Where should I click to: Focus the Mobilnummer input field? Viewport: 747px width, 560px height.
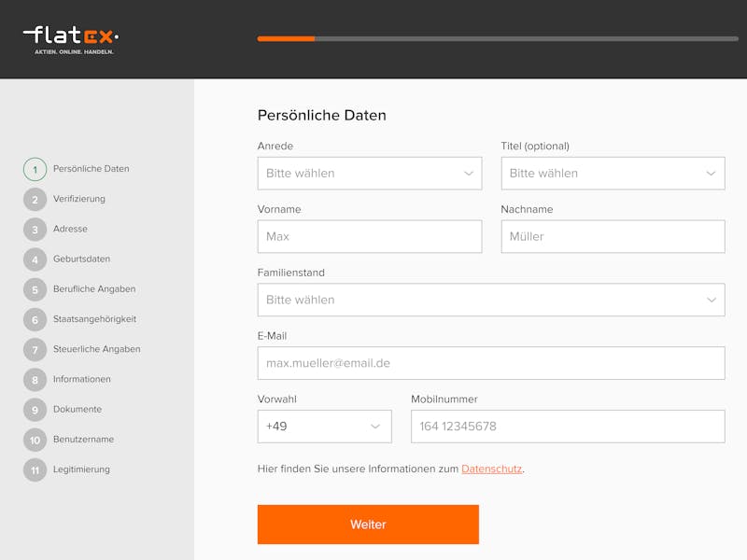568,427
